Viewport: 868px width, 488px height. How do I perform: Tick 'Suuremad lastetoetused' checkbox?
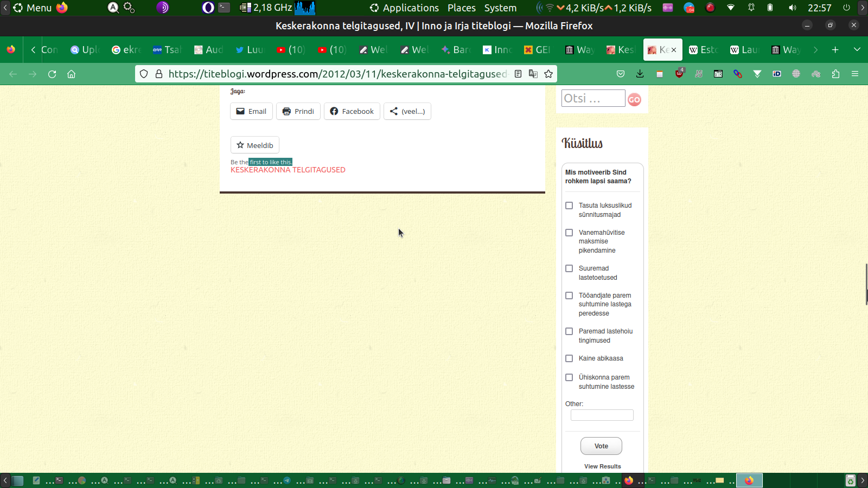pyautogui.click(x=569, y=268)
